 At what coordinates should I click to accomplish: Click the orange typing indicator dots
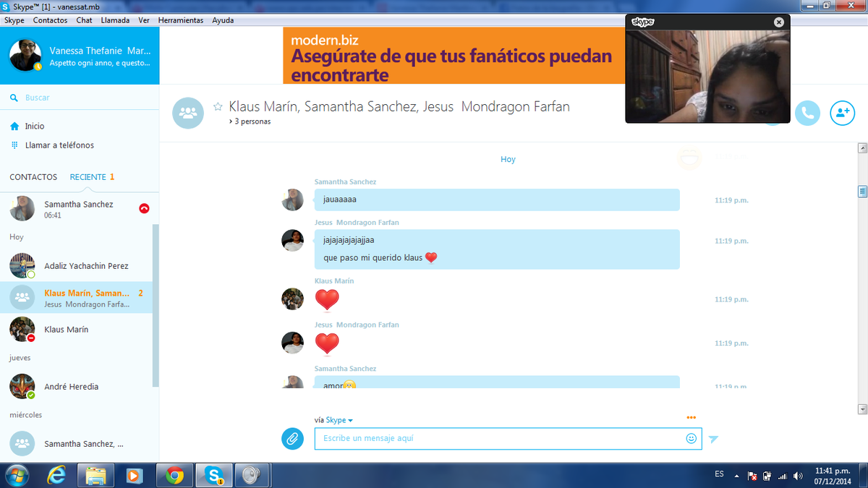pos(692,417)
